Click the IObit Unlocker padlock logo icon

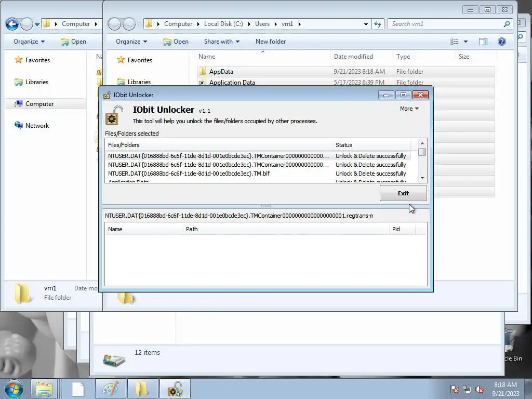click(114, 115)
